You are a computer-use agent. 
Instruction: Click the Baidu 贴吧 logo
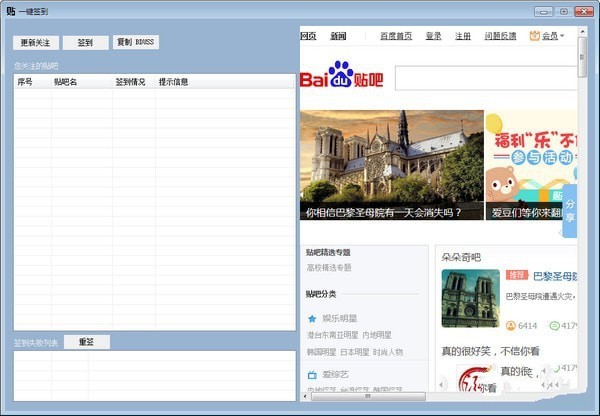[x=341, y=75]
